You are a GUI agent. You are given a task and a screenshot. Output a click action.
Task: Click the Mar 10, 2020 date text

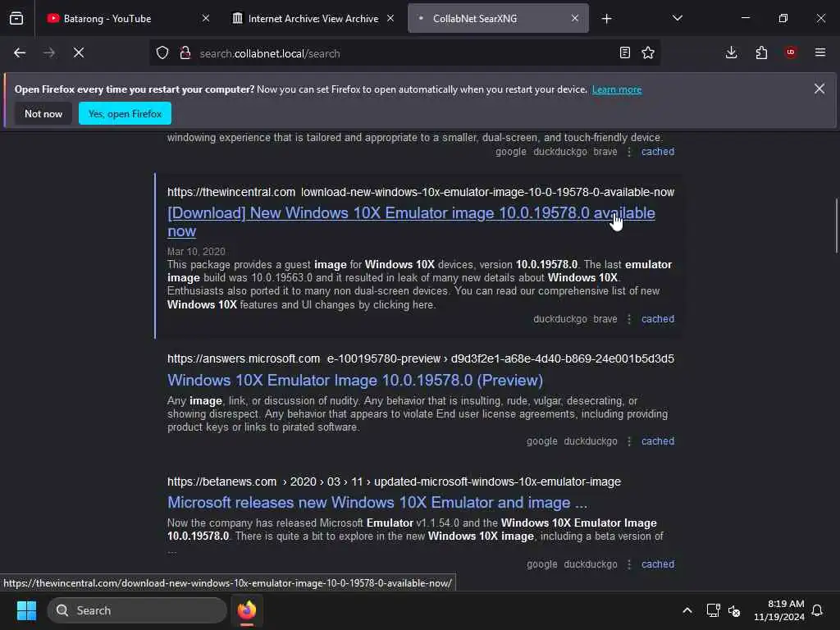point(196,252)
